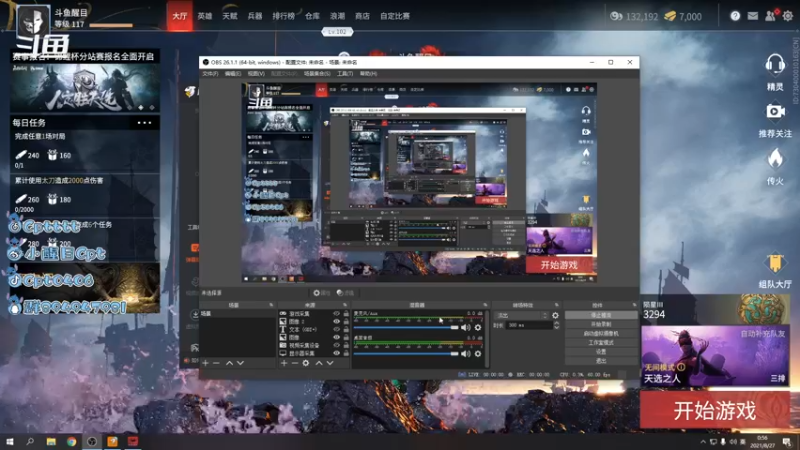Add a new scene with OBS scenes plus
Viewport: 800px width, 450px height.
coord(205,363)
